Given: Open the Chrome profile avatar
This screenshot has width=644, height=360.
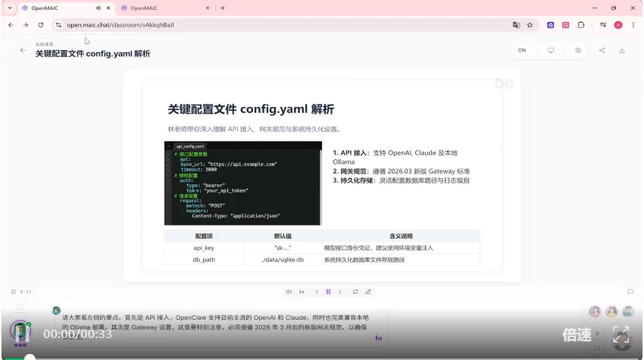Looking at the screenshot, I should (x=618, y=25).
